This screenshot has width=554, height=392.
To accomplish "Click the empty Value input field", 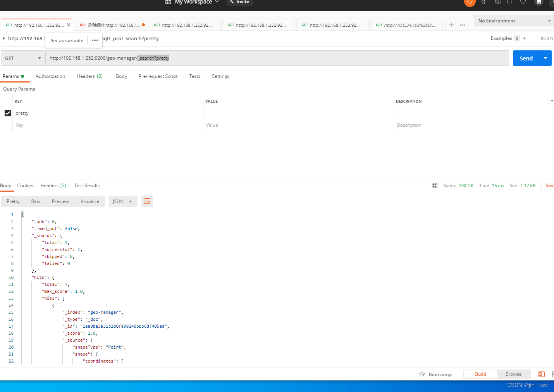I will coord(298,125).
